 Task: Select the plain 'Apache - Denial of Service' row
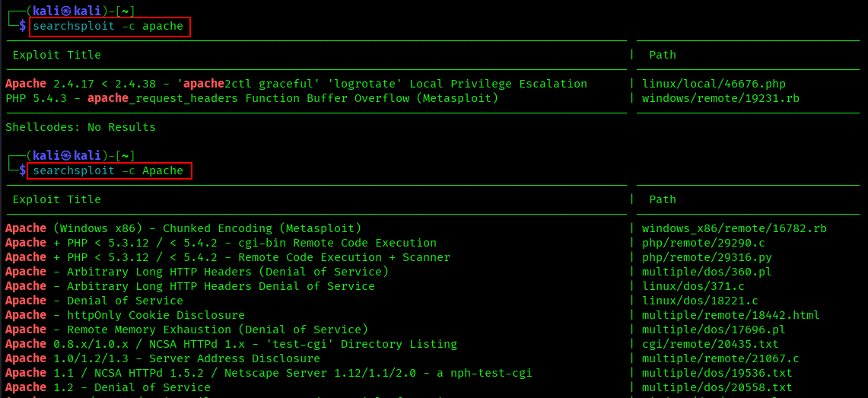tap(94, 301)
